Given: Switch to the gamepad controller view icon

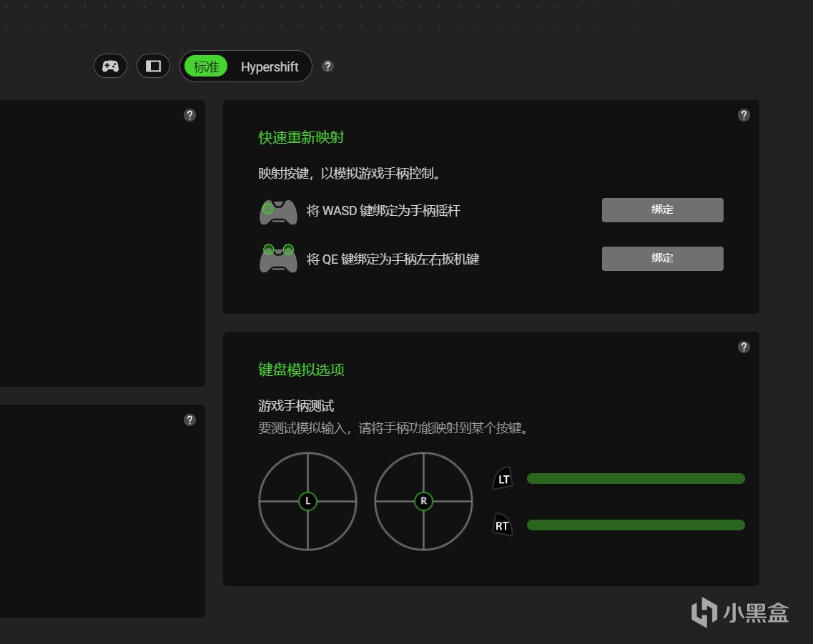Looking at the screenshot, I should point(110,66).
